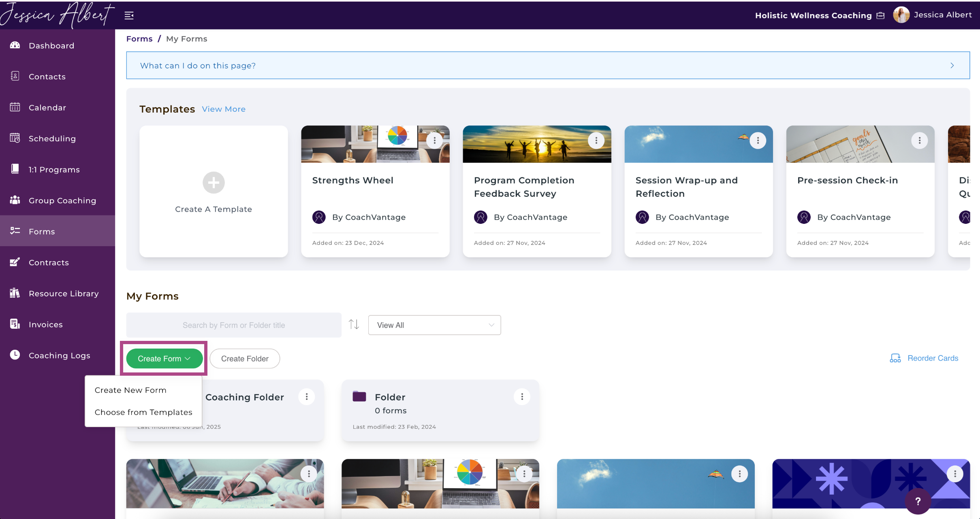Open Coaching Logs in the sidebar
The image size is (980, 519).
[x=59, y=355]
